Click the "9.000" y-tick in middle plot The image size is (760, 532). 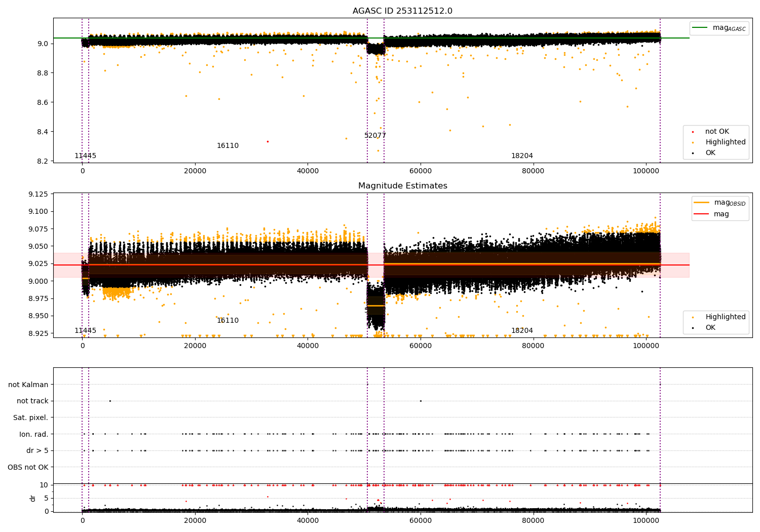[40, 281]
